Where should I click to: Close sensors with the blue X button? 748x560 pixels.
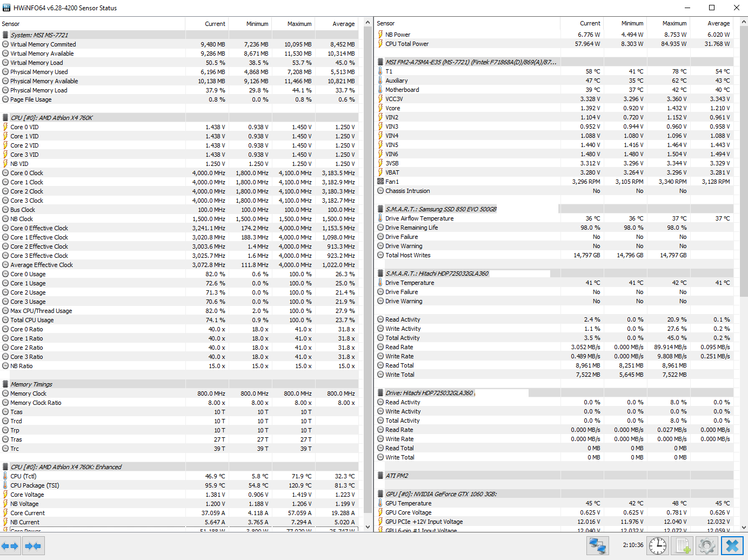pyautogui.click(x=732, y=546)
